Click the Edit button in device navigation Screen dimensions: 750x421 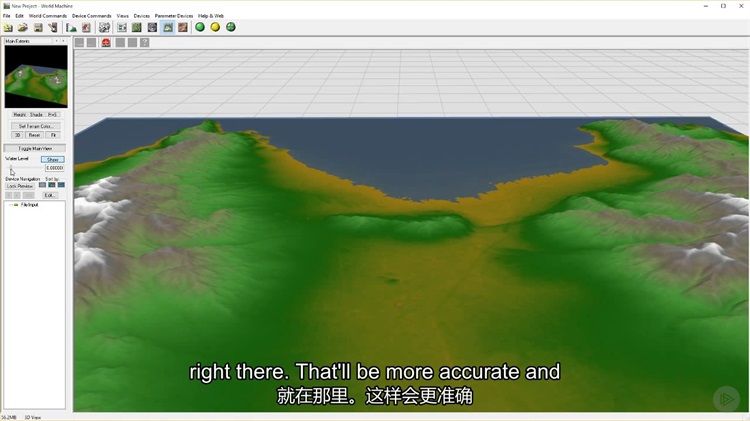49,195
